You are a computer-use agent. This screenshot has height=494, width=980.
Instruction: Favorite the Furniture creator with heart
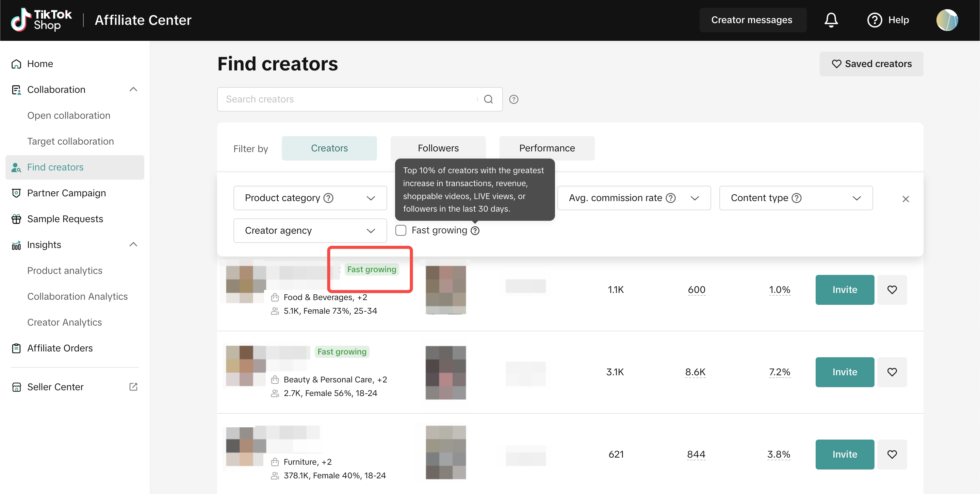coord(892,454)
